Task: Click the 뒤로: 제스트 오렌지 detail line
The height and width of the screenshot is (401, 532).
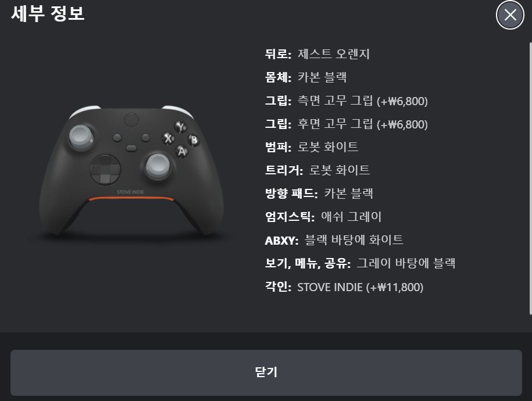Action: [x=317, y=53]
